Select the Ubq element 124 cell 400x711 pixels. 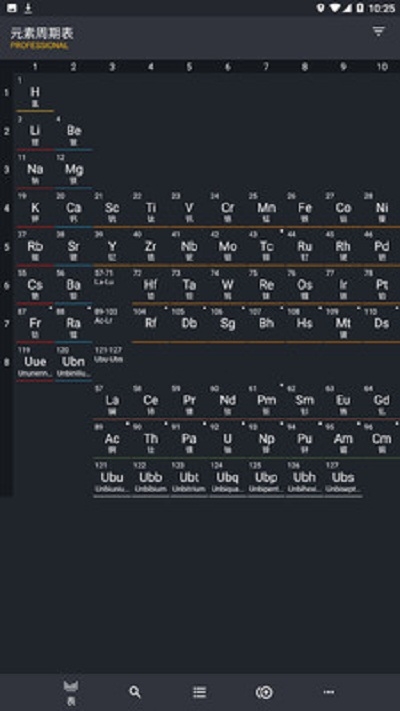point(228,478)
